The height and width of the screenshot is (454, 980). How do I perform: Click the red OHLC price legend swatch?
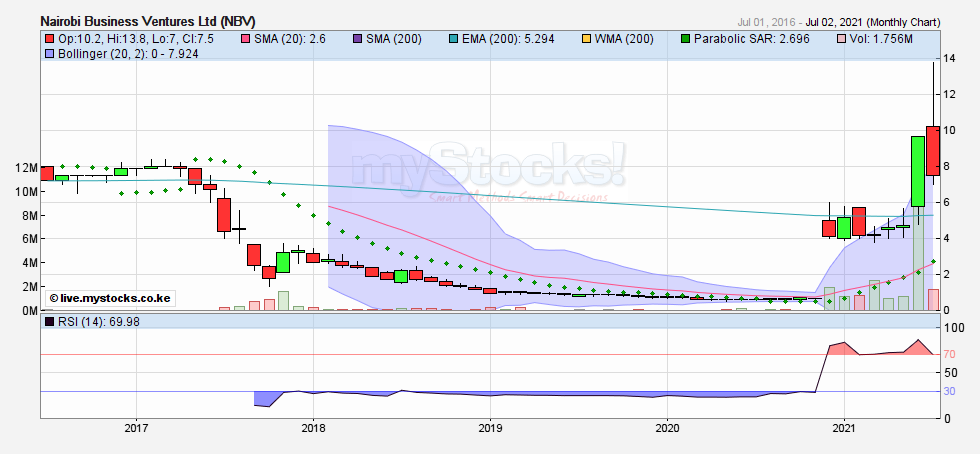click(x=48, y=39)
